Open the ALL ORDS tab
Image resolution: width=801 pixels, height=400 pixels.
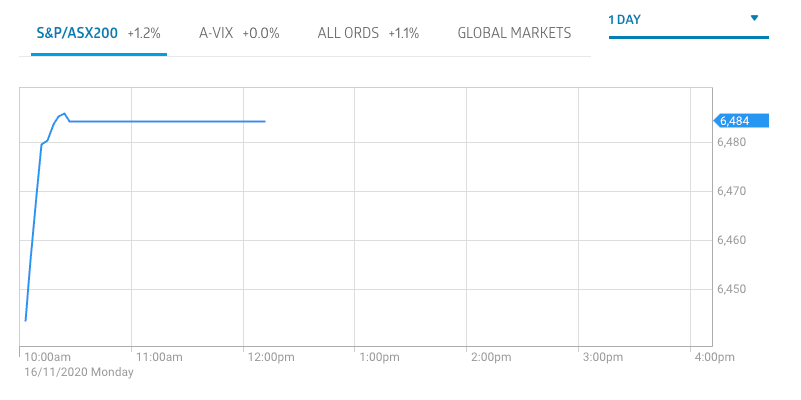pyautogui.click(x=367, y=33)
